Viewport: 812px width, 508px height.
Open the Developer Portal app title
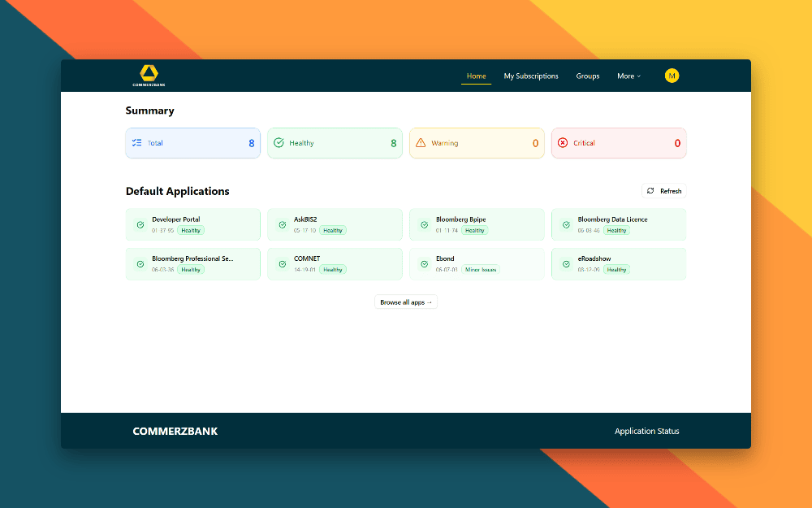pyautogui.click(x=176, y=219)
